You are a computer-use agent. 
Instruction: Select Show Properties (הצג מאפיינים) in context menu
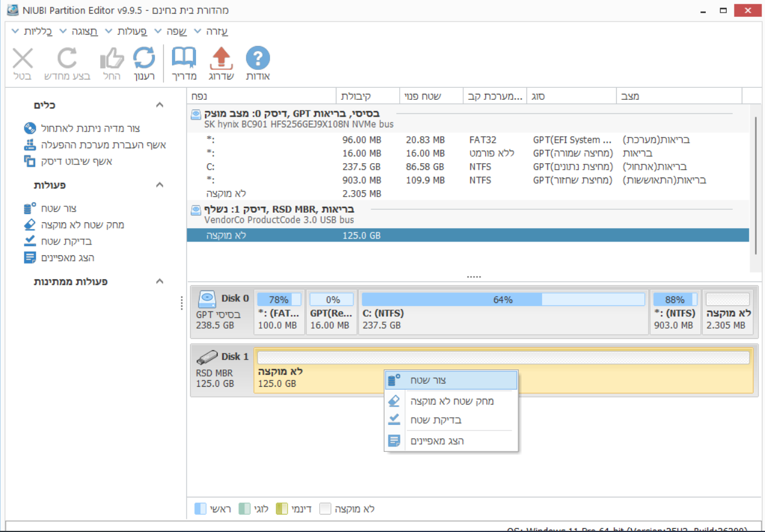click(x=437, y=441)
